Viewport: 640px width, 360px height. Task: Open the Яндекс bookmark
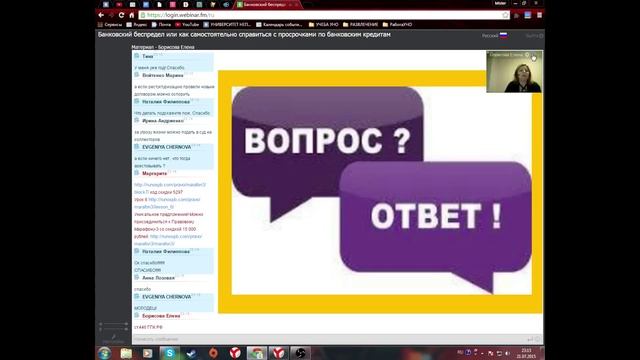tap(137, 24)
